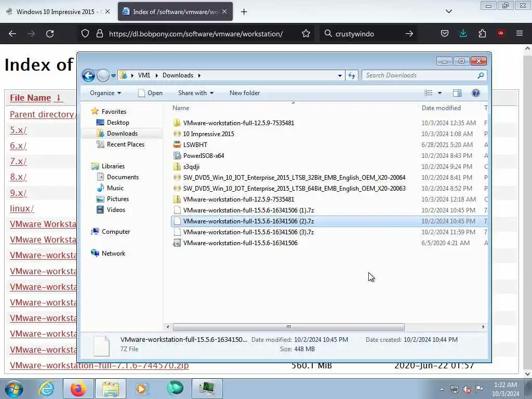The image size is (532, 399).
Task: Open the browser downloads panel
Action: click(463, 34)
